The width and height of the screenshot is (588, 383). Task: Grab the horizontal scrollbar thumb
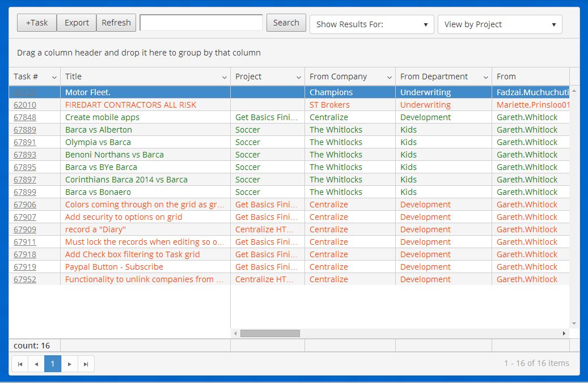[x=270, y=333]
